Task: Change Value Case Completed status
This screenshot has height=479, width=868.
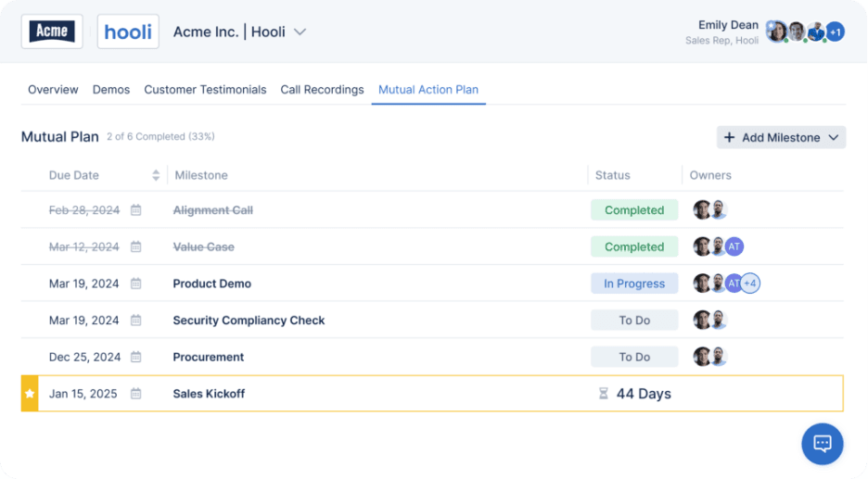Action: 634,246
